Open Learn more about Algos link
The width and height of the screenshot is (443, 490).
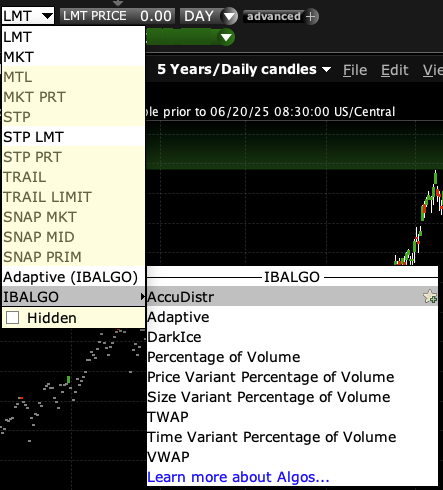(238, 477)
